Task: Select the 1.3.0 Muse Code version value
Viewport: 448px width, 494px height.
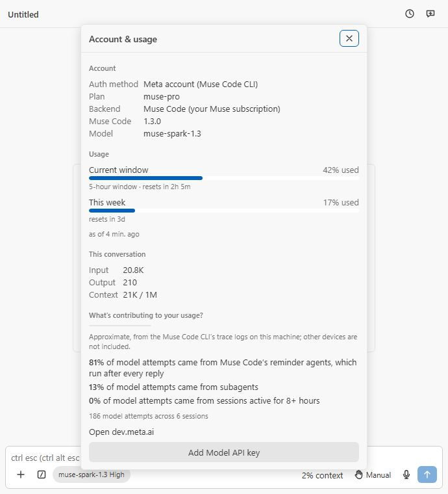Action: click(153, 122)
